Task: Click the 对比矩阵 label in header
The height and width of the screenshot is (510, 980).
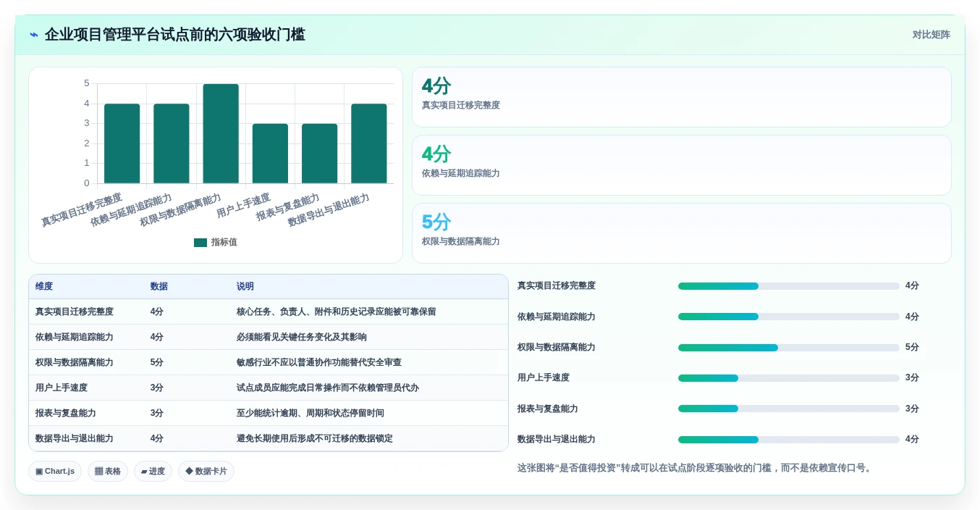Action: pos(931,35)
